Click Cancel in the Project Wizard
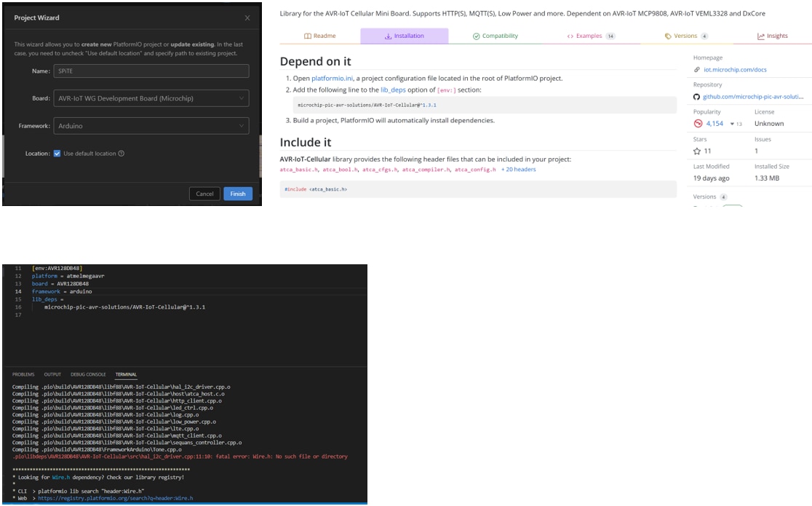 204,194
